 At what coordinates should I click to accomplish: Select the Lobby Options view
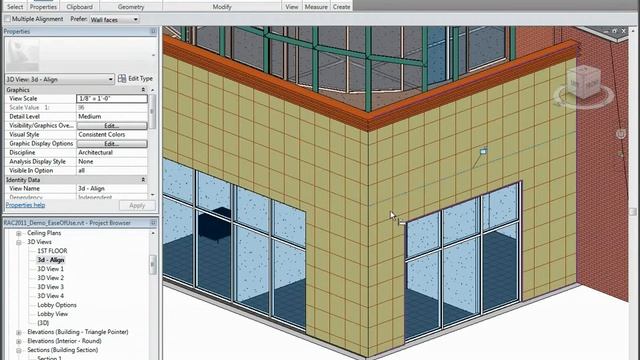[57, 305]
